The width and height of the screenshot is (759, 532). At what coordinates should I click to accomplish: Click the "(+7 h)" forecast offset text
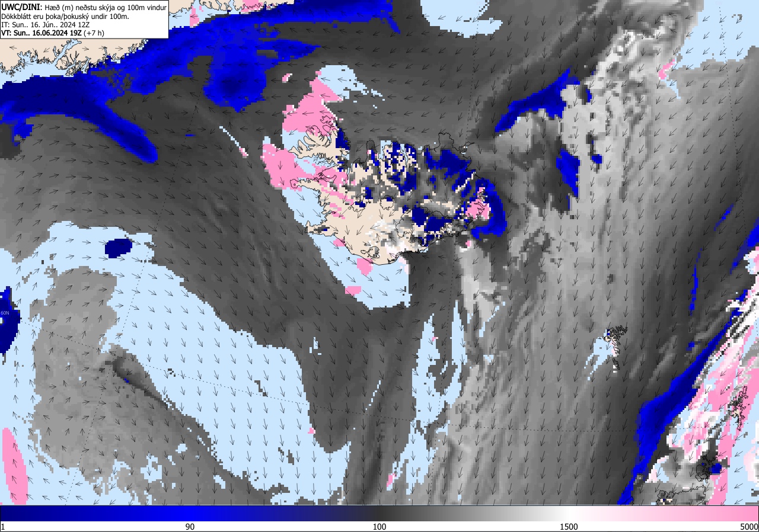click(x=94, y=33)
